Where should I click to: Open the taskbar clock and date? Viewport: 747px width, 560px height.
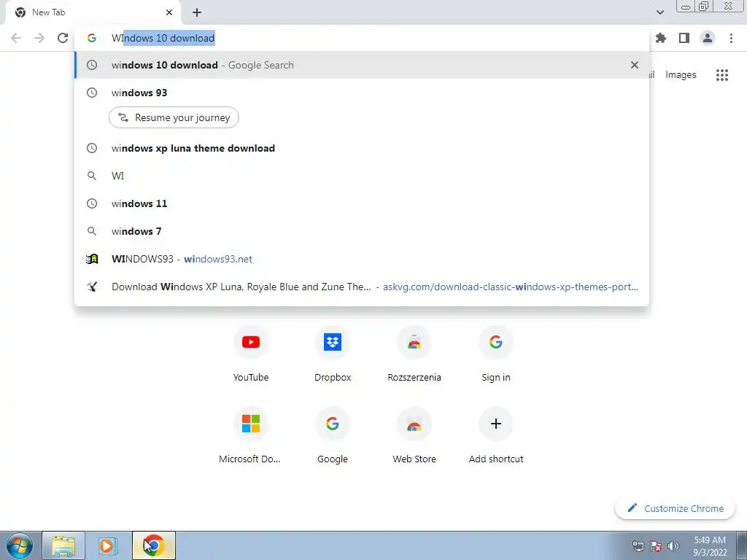tap(710, 546)
